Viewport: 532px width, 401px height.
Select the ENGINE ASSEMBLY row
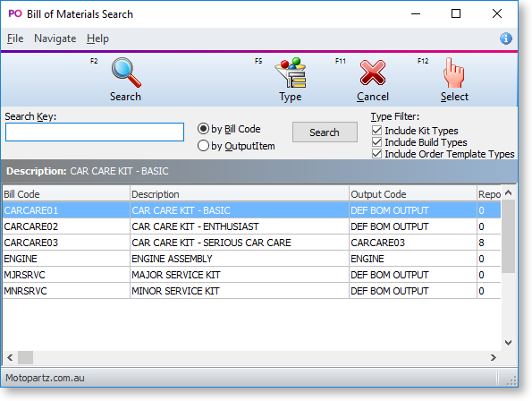click(251, 259)
